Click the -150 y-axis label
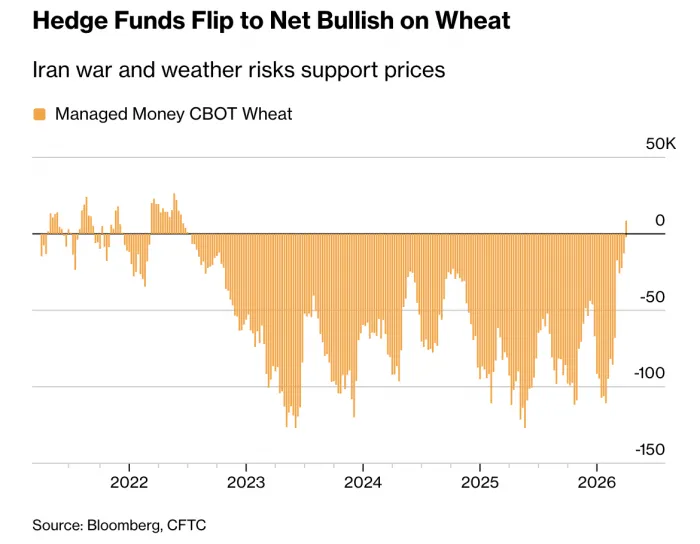This screenshot has height=544, width=700. (x=650, y=450)
